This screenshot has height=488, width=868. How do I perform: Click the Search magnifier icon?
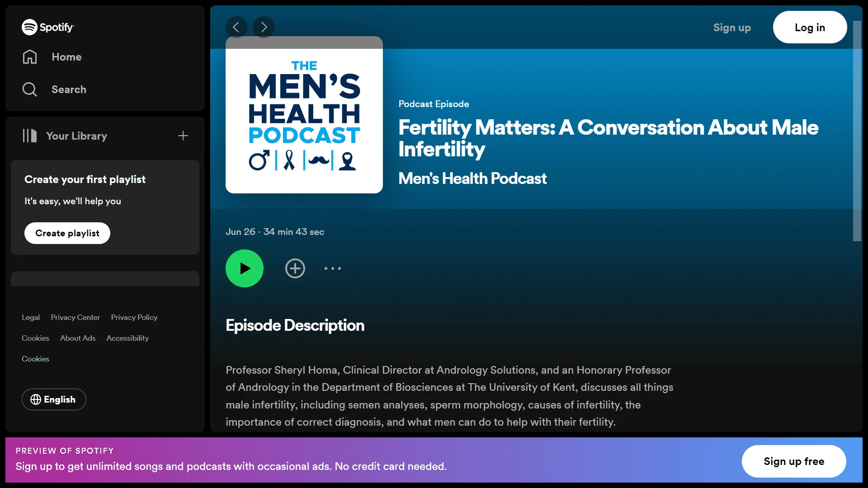(30, 89)
